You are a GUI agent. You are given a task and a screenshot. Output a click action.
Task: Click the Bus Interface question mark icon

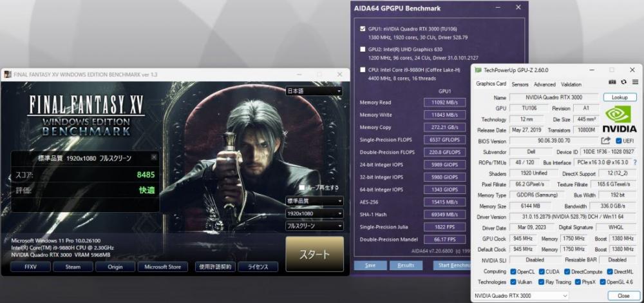click(635, 163)
